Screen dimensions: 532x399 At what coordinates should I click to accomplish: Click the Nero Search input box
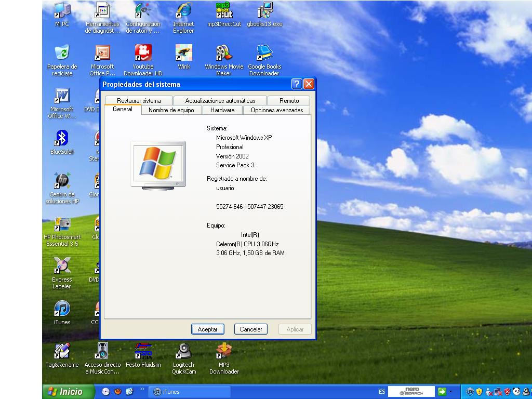pos(411,391)
